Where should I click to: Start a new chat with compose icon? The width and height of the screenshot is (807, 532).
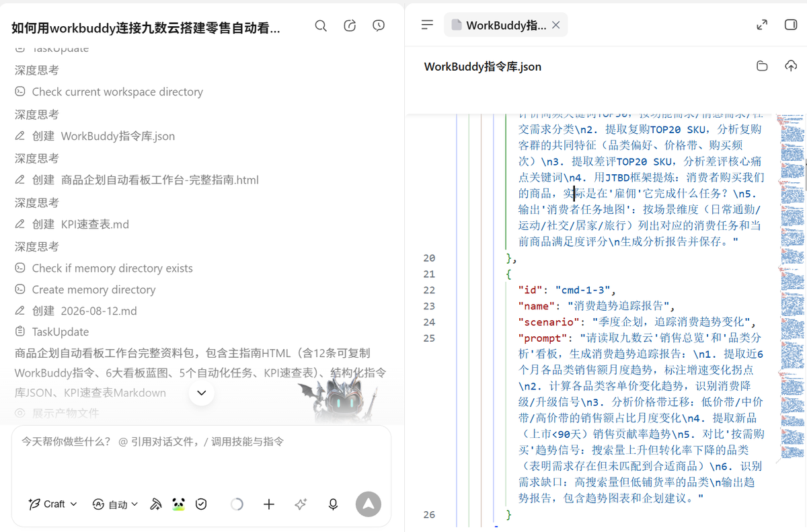coord(350,26)
